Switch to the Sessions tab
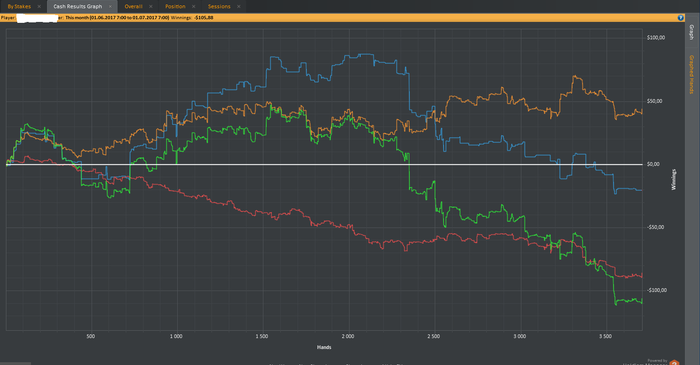Screen dimensions: 700x365 pos(219,6)
